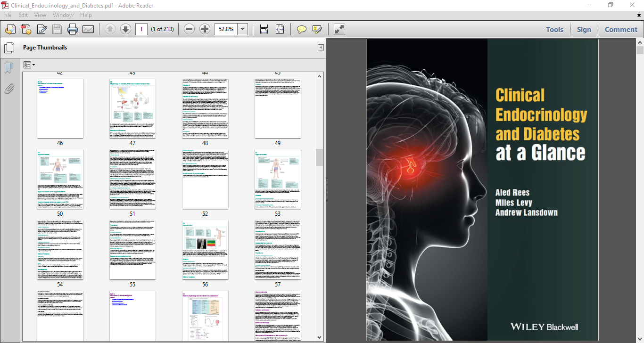The height and width of the screenshot is (343, 644).
Task: Select page 56 thumbnail
Action: [205, 250]
